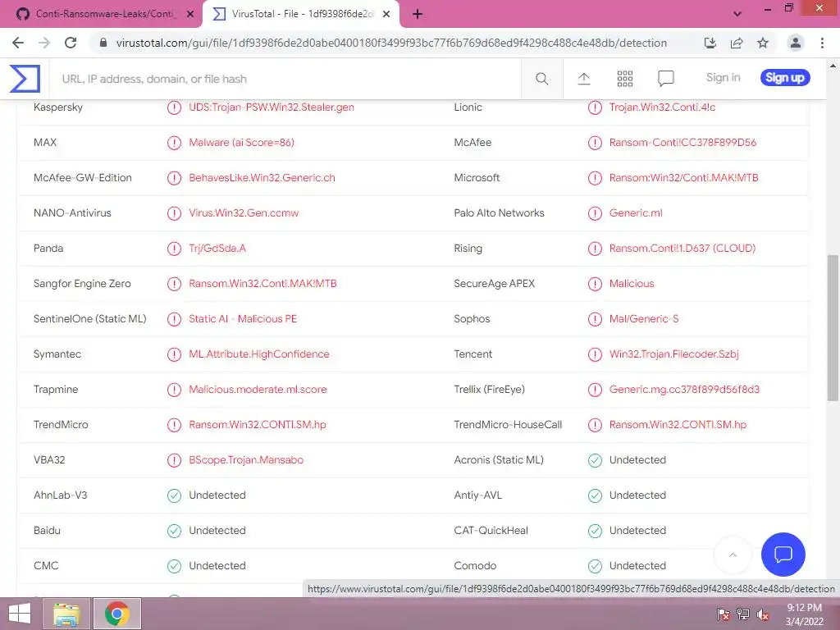Open the Chrome three-dot menu
The image size is (840, 630).
[822, 43]
